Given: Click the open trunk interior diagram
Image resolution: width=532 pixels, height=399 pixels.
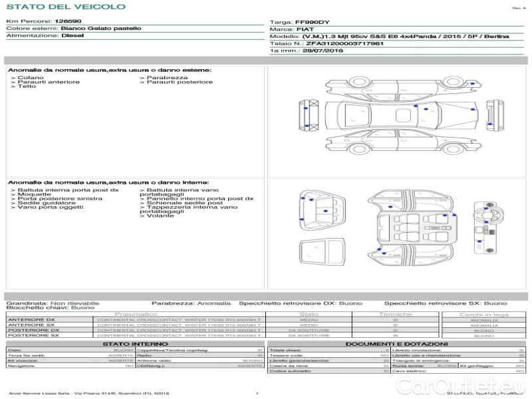Looking at the screenshot, I should pos(323,210).
